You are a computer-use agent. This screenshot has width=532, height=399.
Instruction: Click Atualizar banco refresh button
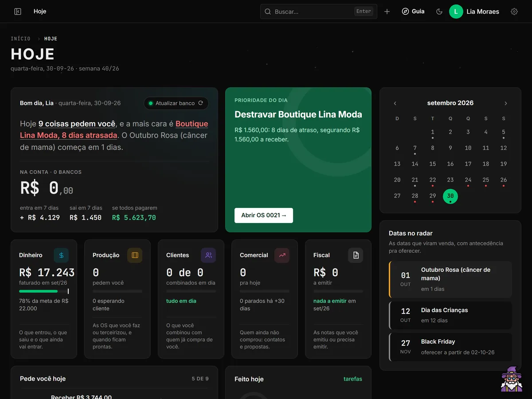click(176, 103)
